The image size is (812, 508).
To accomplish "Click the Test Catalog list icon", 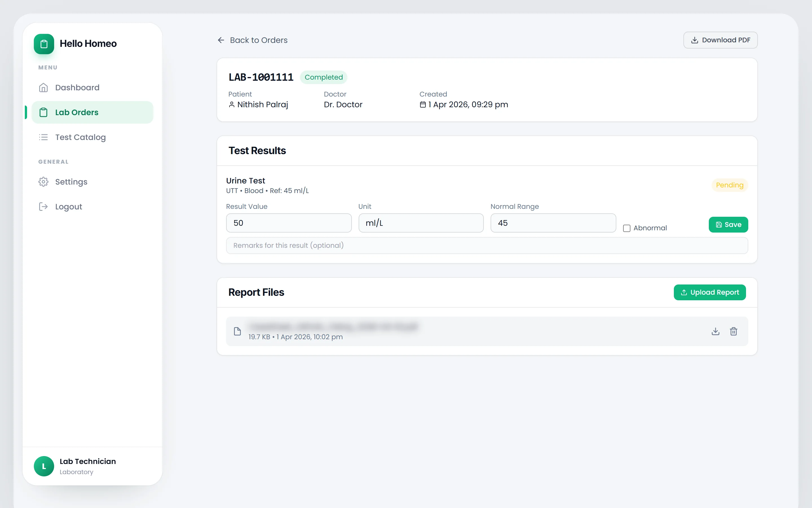I will coord(43,137).
